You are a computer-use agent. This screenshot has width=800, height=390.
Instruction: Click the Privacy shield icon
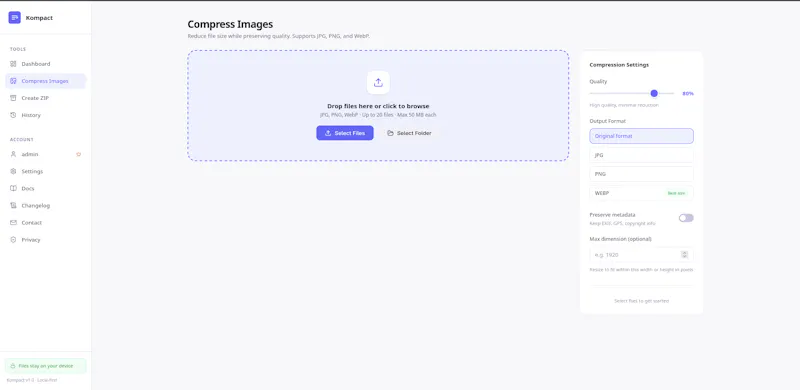pyautogui.click(x=13, y=239)
